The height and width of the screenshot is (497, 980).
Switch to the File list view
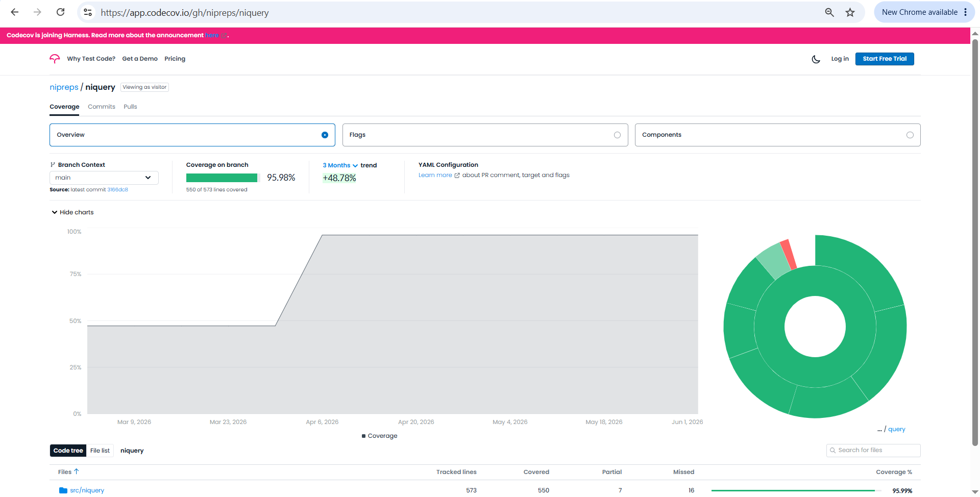click(x=100, y=451)
